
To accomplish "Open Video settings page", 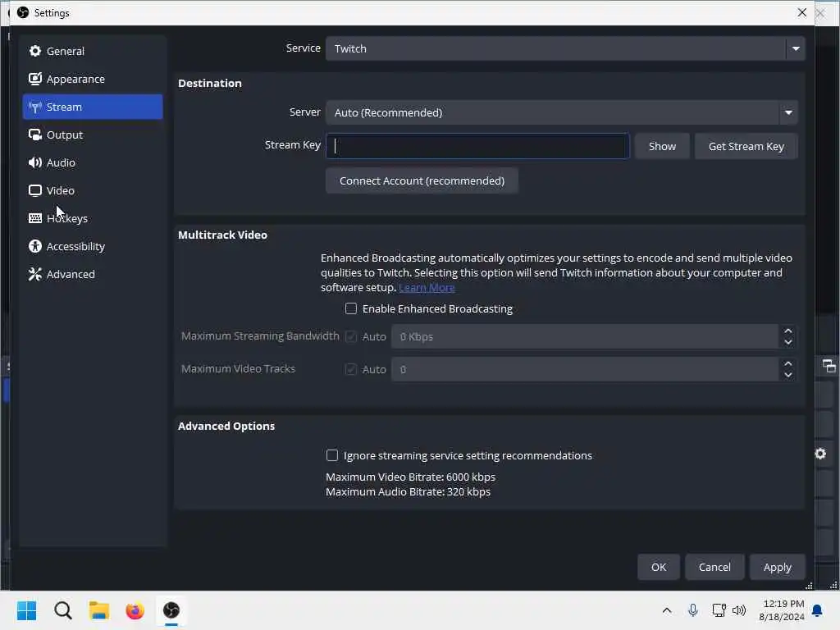I will click(93, 190).
